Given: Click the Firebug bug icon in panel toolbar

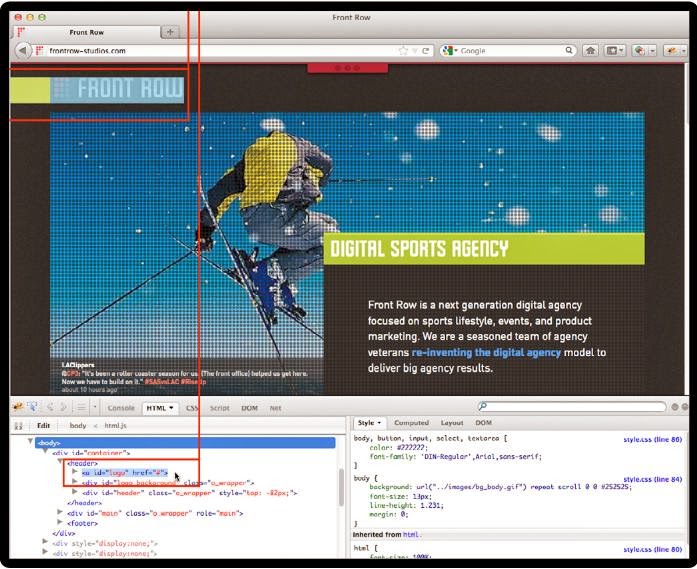Looking at the screenshot, I should (x=18, y=407).
